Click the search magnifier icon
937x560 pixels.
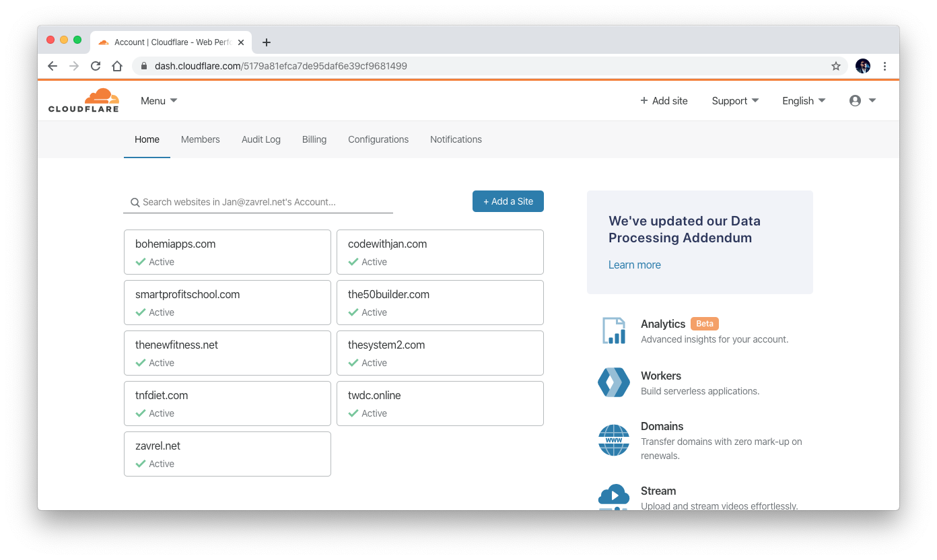[x=135, y=202]
